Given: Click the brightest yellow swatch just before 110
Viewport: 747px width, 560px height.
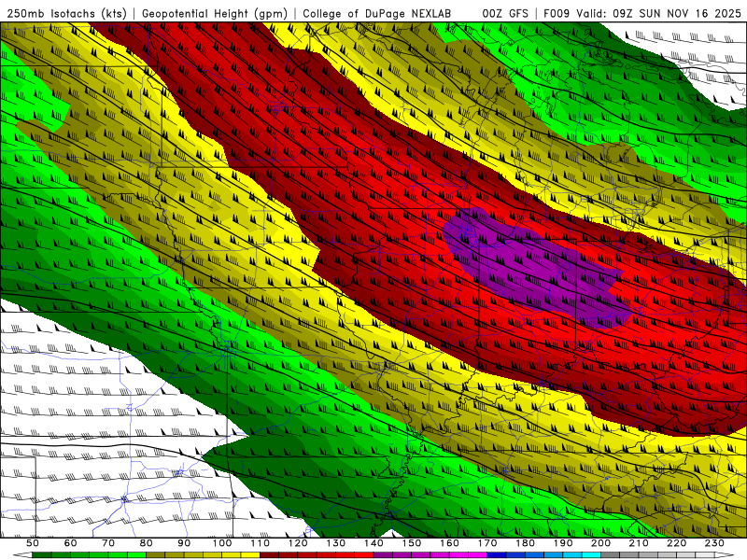Looking at the screenshot, I should 250,555.
